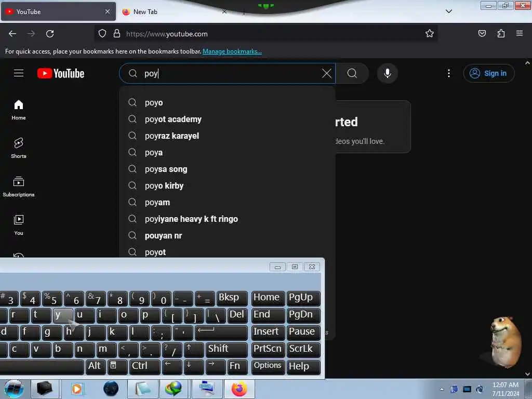
Task: Select suggestion "poyo"
Action: [228, 102]
